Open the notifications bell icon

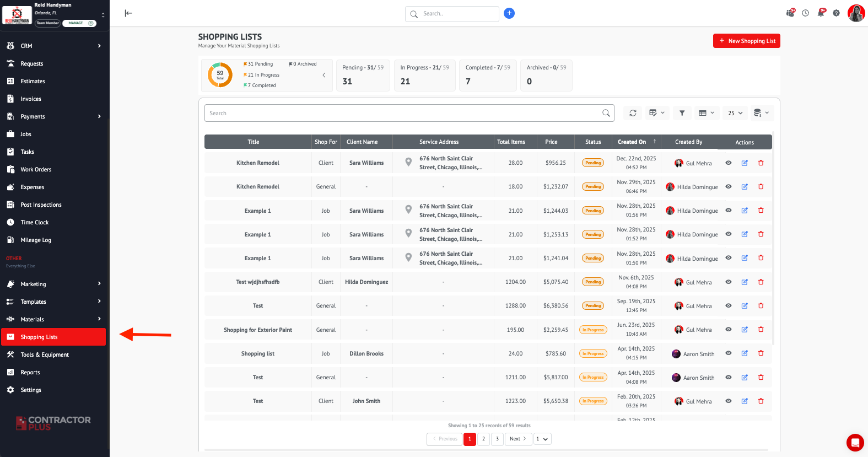(821, 13)
